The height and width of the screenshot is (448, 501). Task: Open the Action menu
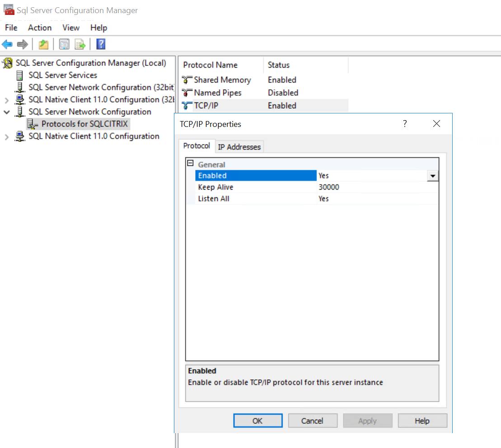40,28
